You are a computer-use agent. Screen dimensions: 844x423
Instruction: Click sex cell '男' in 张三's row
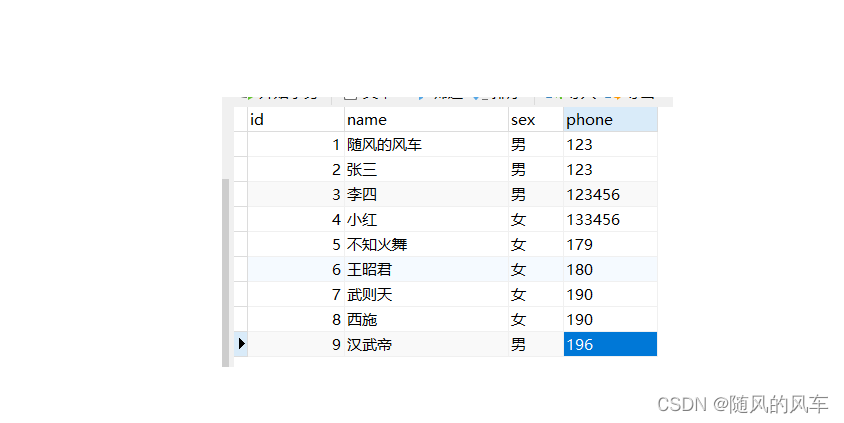click(536, 170)
